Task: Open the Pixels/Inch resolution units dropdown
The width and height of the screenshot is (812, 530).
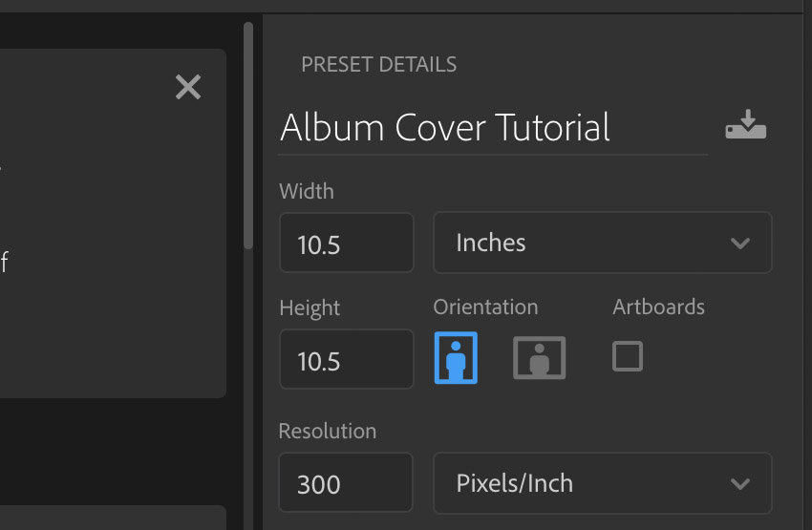Action: point(602,483)
